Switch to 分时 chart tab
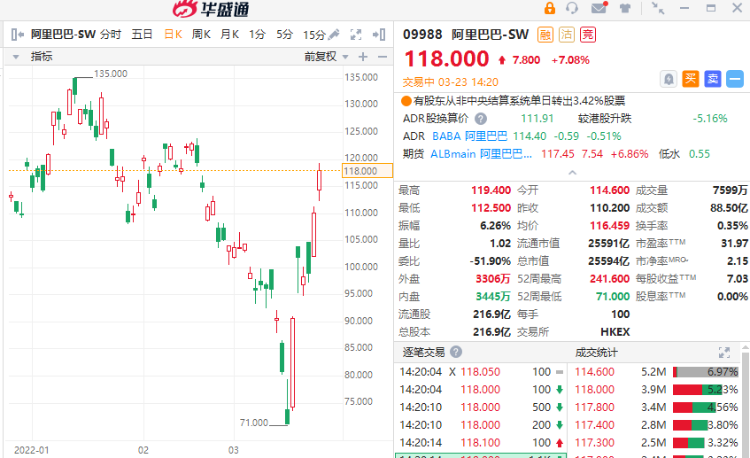Image resolution: width=750 pixels, height=458 pixels. click(x=110, y=34)
